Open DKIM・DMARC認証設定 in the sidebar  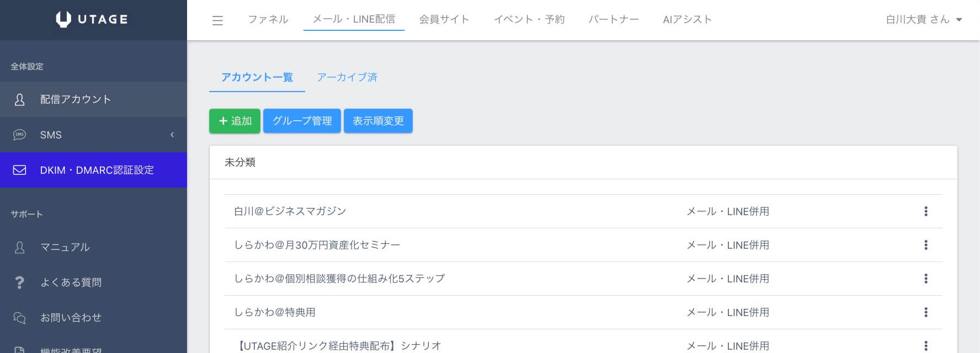93,170
